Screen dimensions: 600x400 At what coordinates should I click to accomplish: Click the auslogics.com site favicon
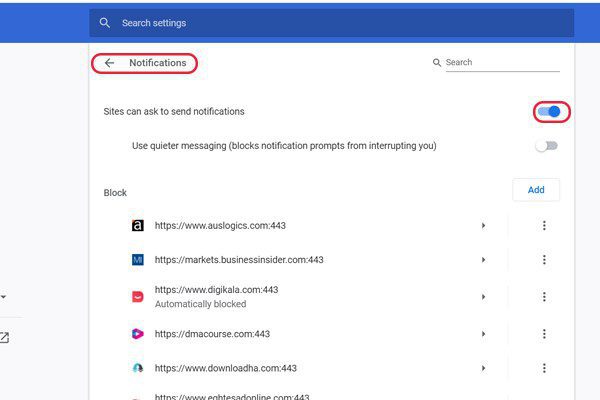[x=138, y=225]
